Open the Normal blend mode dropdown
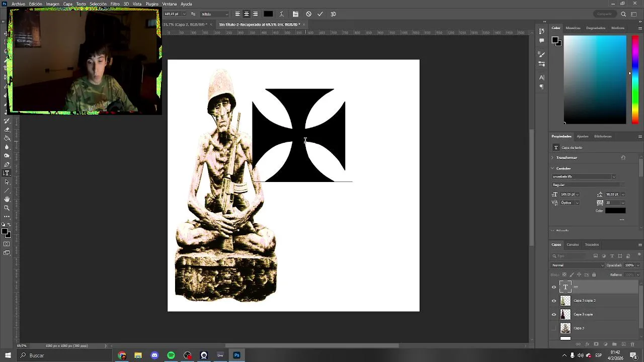Viewport: 644px width, 362px height. tap(578, 265)
